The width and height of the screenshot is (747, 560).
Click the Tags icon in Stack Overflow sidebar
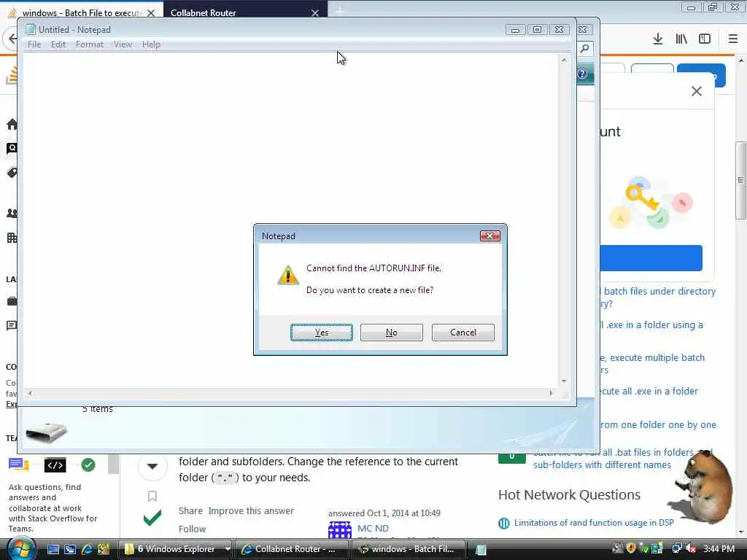(x=12, y=172)
